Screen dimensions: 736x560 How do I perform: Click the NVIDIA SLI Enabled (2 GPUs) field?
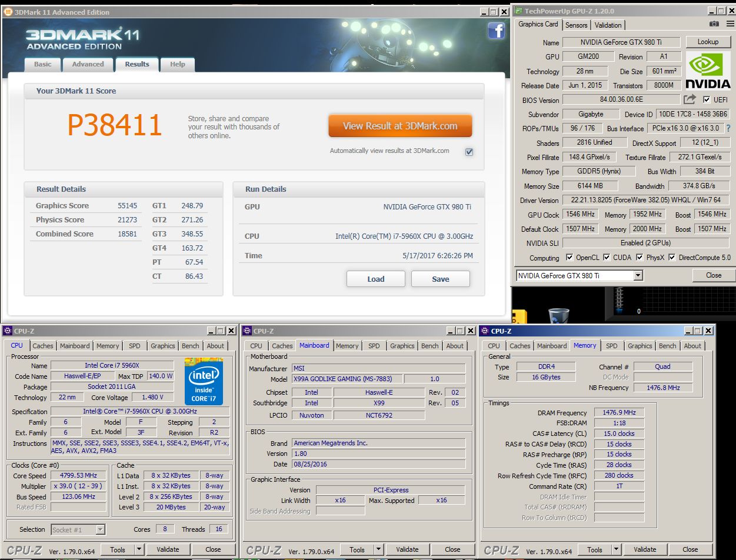645,243
